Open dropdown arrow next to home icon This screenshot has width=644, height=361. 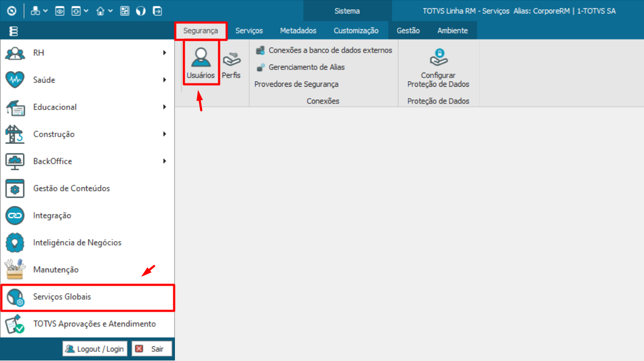pos(110,11)
